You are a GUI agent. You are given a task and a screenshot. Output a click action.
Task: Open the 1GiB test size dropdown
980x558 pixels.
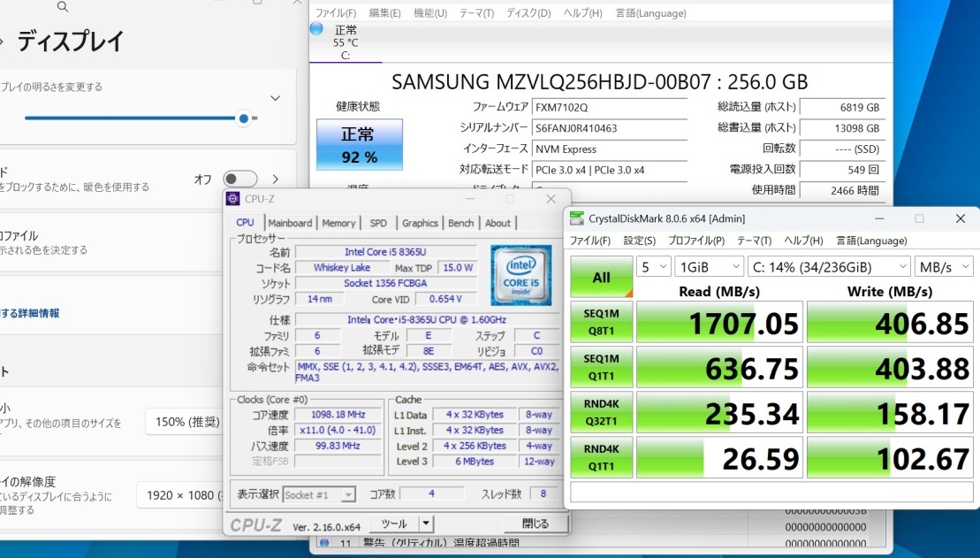click(x=710, y=267)
